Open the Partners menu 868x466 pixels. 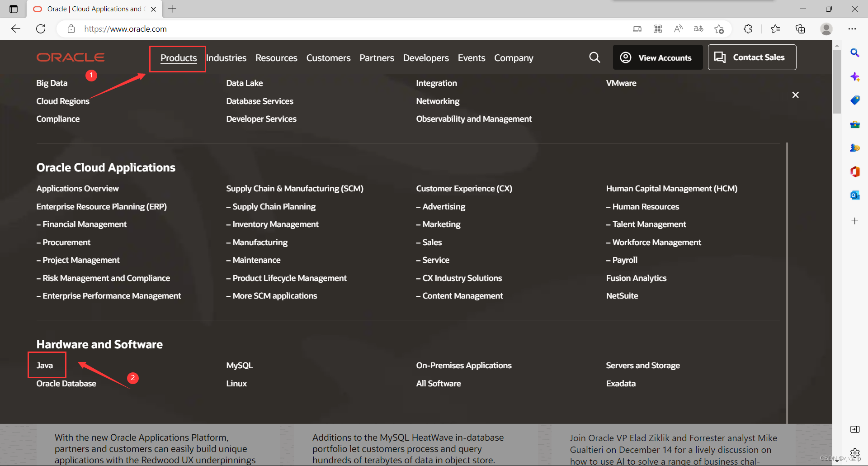tap(377, 58)
